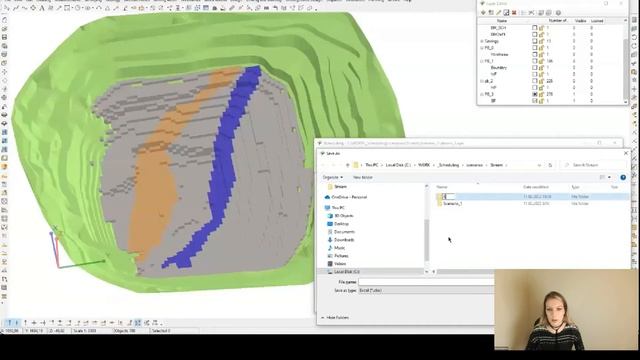Image resolution: width=640 pixels, height=360 pixels.
Task: Click the _Scheduling breadcrumb in address bar
Action: click(448, 165)
